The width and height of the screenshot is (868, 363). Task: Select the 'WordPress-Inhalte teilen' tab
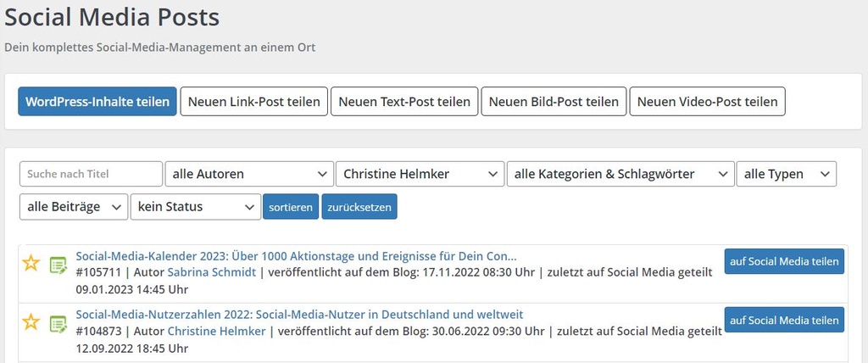click(97, 102)
